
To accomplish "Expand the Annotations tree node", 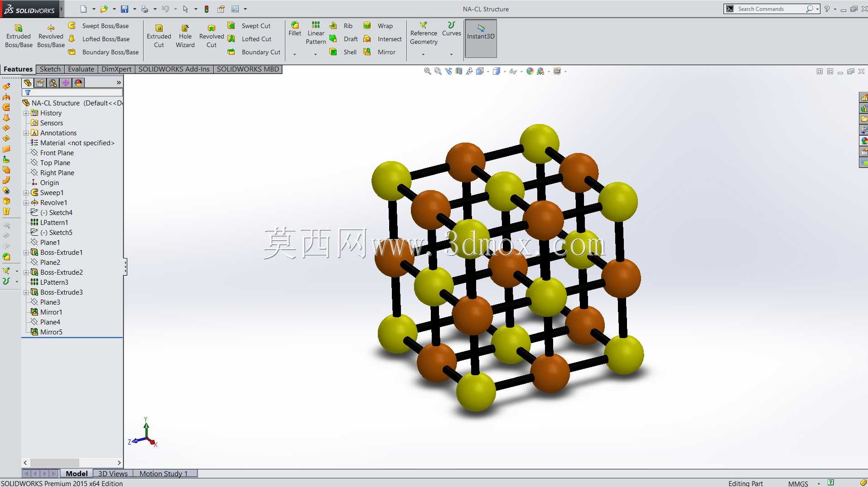I will [26, 133].
